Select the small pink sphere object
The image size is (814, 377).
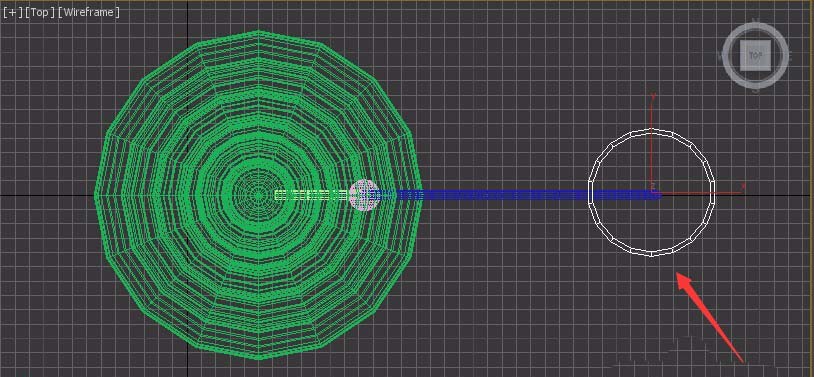(x=363, y=195)
